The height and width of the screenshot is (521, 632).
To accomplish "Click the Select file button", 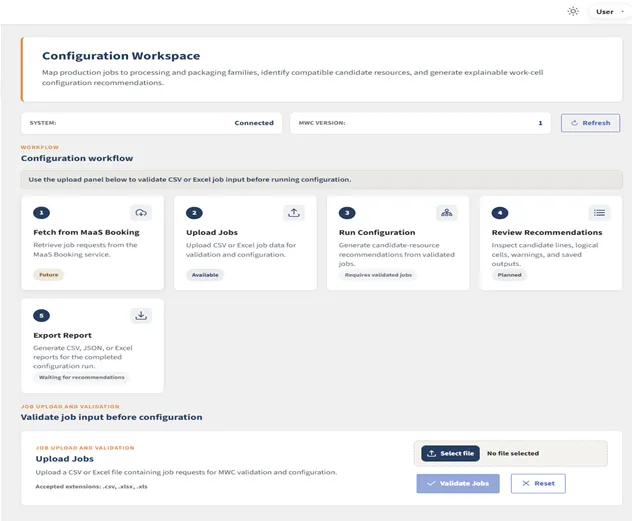I will 451,453.
